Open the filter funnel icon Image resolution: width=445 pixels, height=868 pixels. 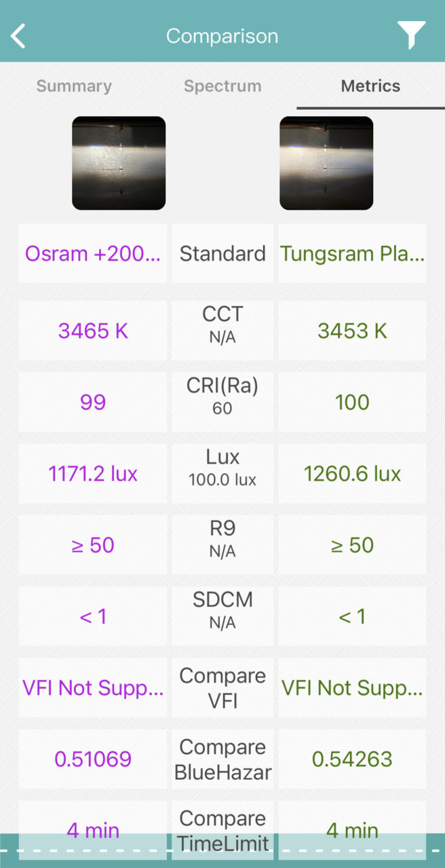tap(411, 35)
